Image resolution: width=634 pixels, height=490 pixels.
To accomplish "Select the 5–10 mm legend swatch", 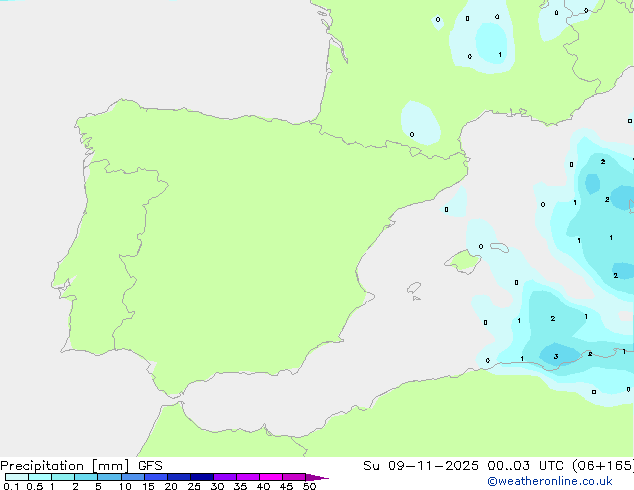I will (x=109, y=477).
